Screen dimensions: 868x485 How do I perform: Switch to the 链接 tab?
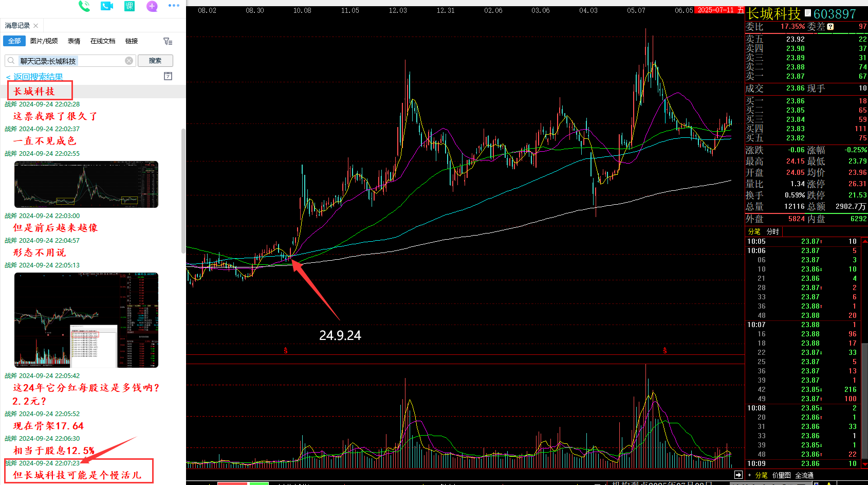pyautogui.click(x=132, y=41)
